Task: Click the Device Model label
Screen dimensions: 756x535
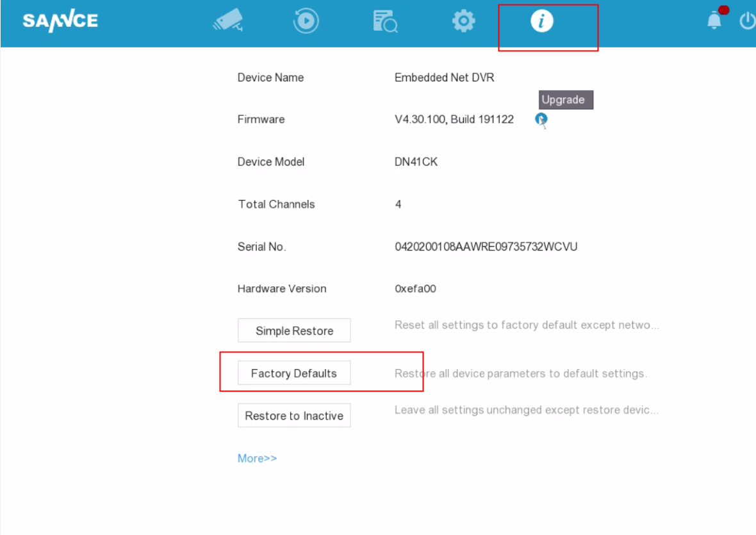Action: point(271,162)
